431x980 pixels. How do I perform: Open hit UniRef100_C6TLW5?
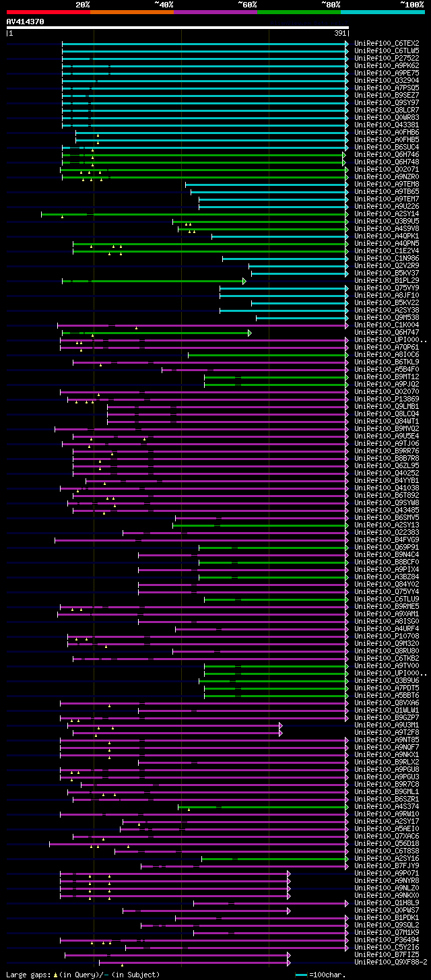[387, 51]
